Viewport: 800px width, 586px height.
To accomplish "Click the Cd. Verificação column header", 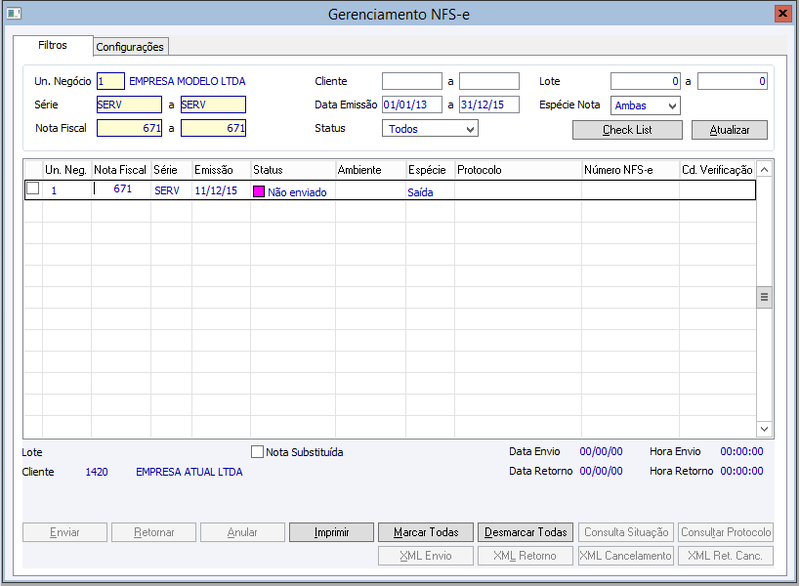I will click(x=717, y=170).
